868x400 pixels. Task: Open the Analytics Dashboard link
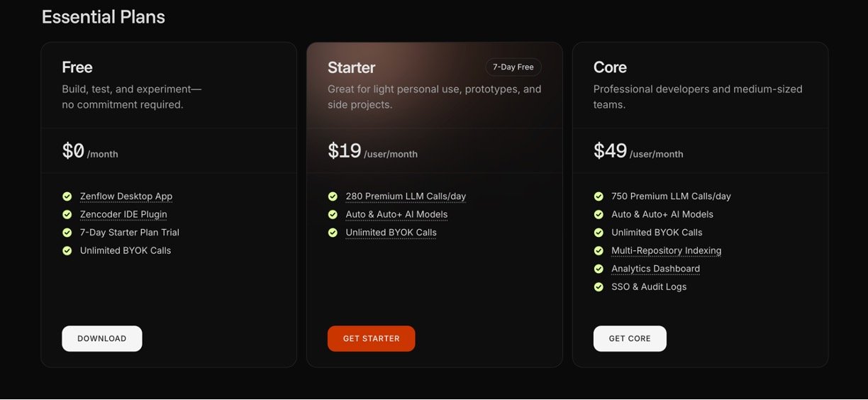[x=655, y=269]
